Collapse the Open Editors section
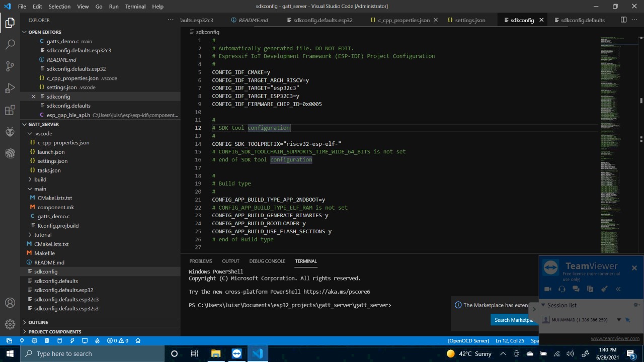Screen dimensions: 644x362 (x=24, y=32)
